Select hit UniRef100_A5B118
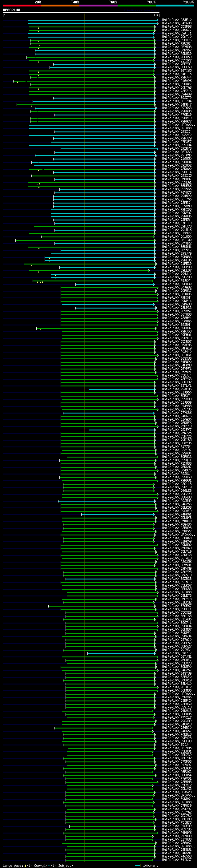Image resolution: width=197 pixels, height=868 pixels. click(x=176, y=426)
